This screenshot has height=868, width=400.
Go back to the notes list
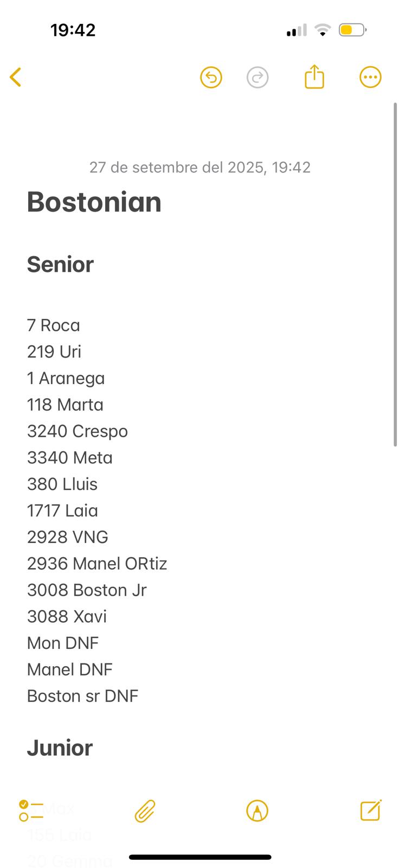pos(16,77)
